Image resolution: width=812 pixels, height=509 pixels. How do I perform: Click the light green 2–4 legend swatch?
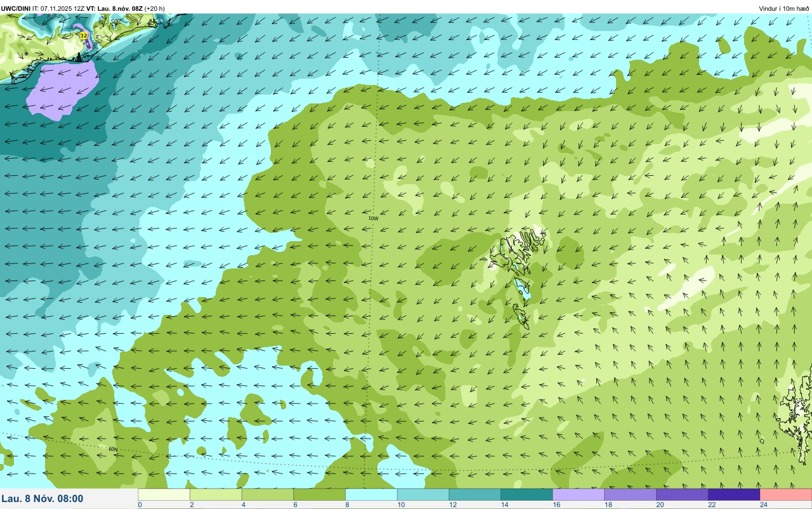point(216,494)
